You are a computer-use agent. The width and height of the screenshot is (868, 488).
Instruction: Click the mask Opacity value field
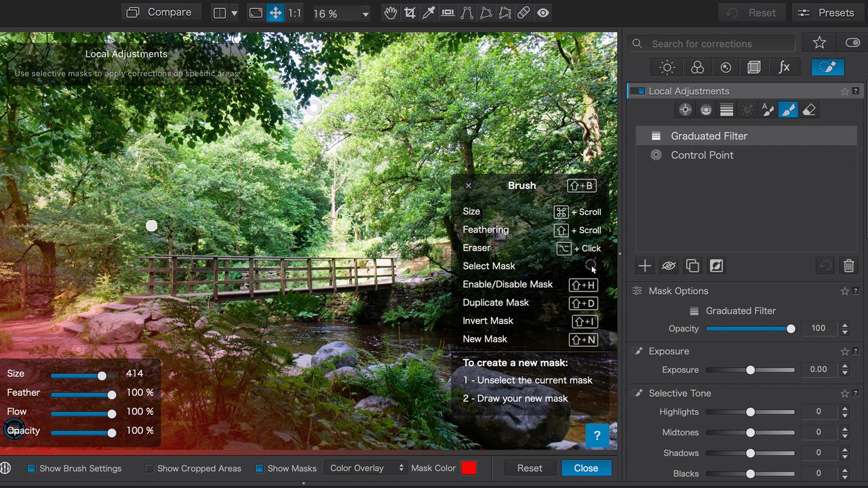click(818, 329)
